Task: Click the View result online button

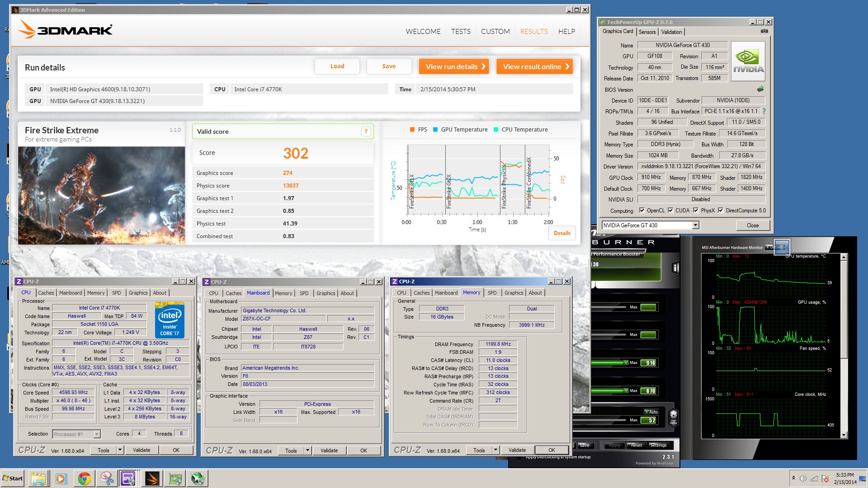Action: coord(534,66)
